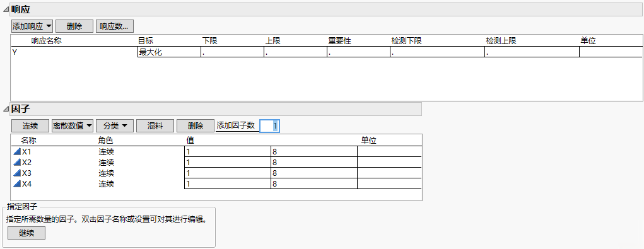Click the X3 continuous factor icon
The image size is (644, 249).
17,173
